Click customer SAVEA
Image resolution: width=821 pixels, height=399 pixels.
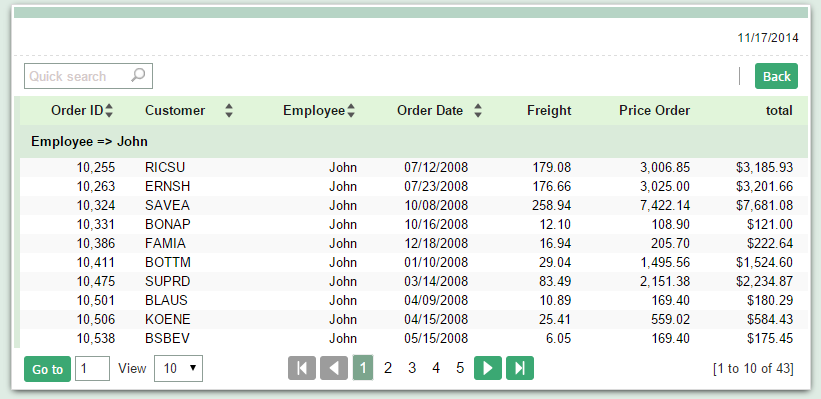click(167, 205)
